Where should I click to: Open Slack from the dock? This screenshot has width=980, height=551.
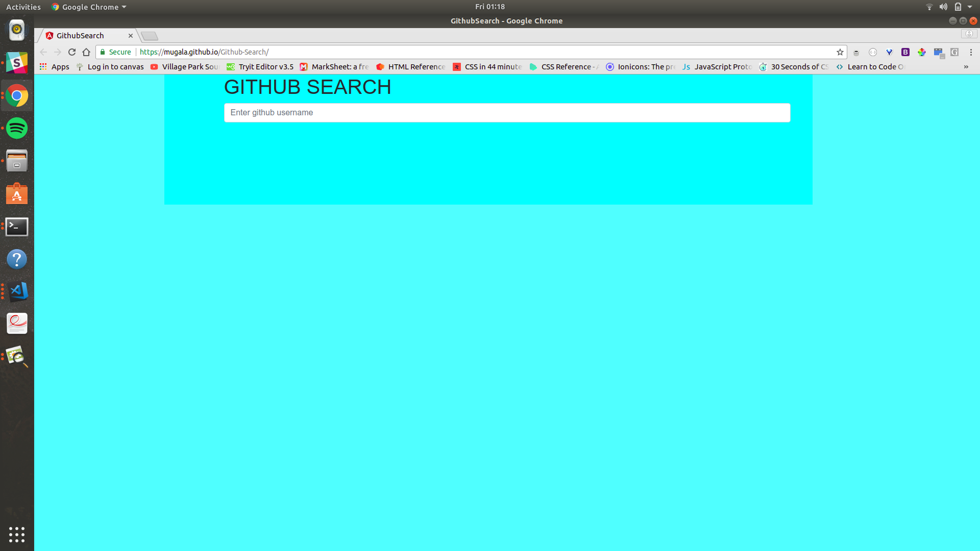(x=17, y=63)
